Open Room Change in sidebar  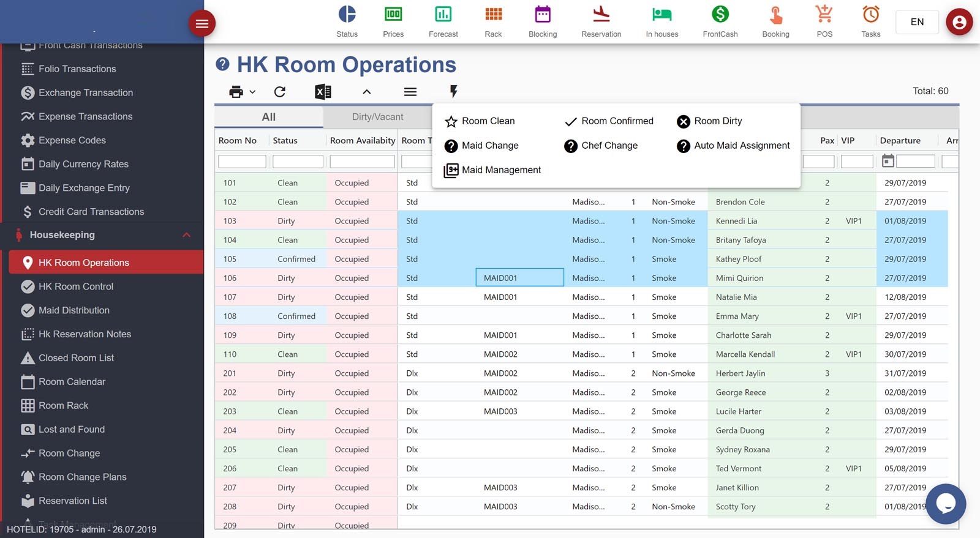[x=69, y=454]
